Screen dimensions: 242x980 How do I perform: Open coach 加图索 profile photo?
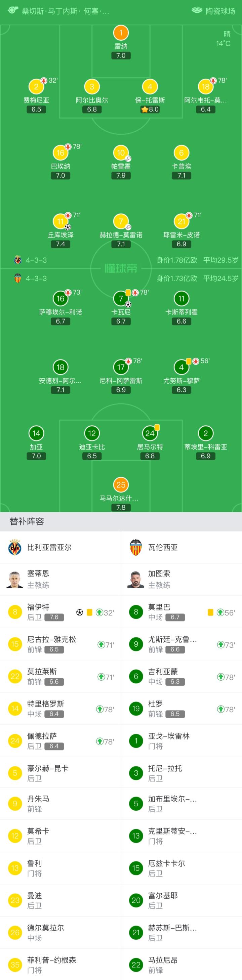pos(136,580)
